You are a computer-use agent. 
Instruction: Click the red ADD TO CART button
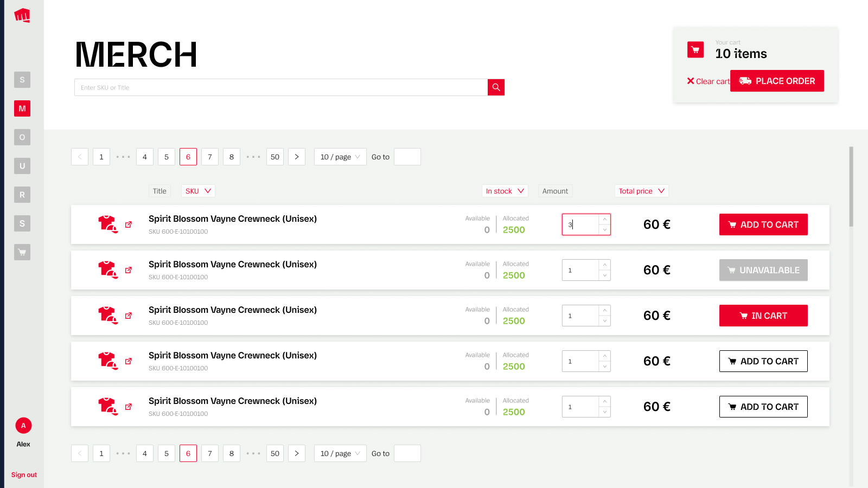763,224
